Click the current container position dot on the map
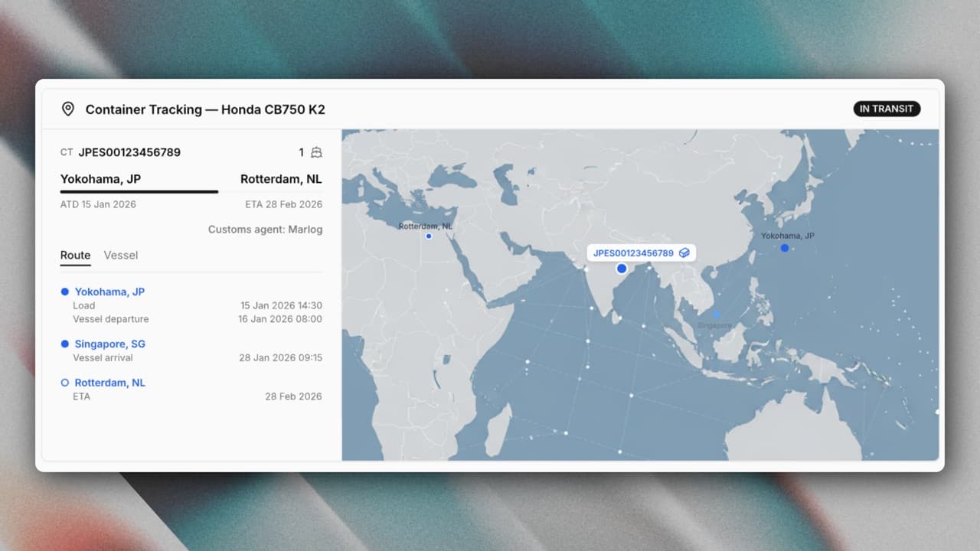The image size is (980, 551). [x=622, y=269]
